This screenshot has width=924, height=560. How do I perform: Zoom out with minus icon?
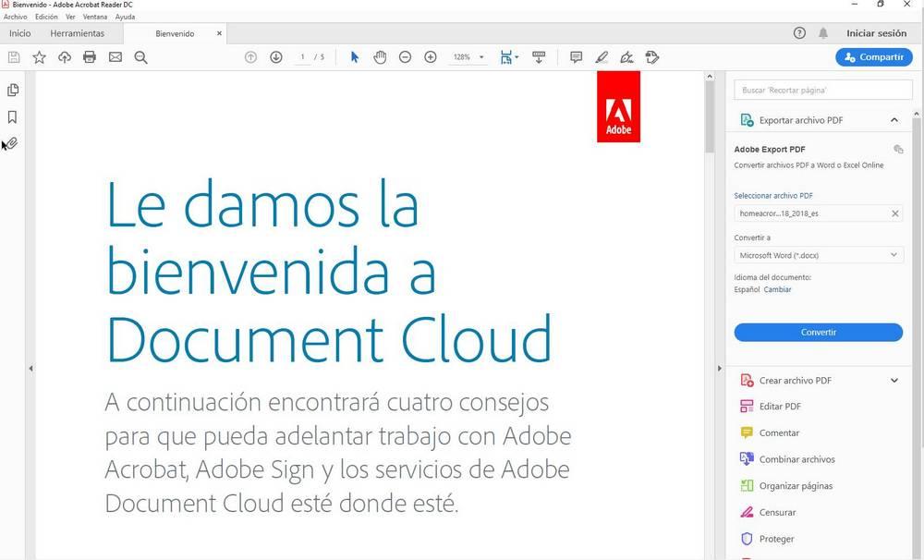[x=405, y=57]
